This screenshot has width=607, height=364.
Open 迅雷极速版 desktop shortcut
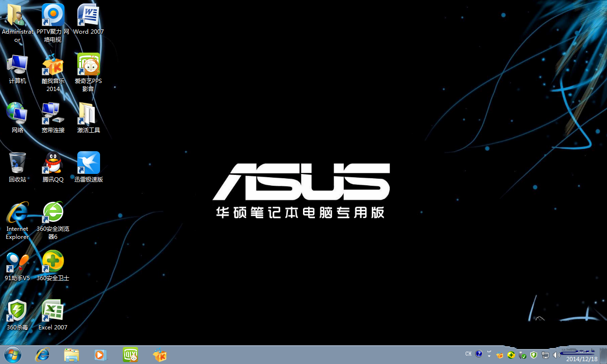click(x=89, y=167)
